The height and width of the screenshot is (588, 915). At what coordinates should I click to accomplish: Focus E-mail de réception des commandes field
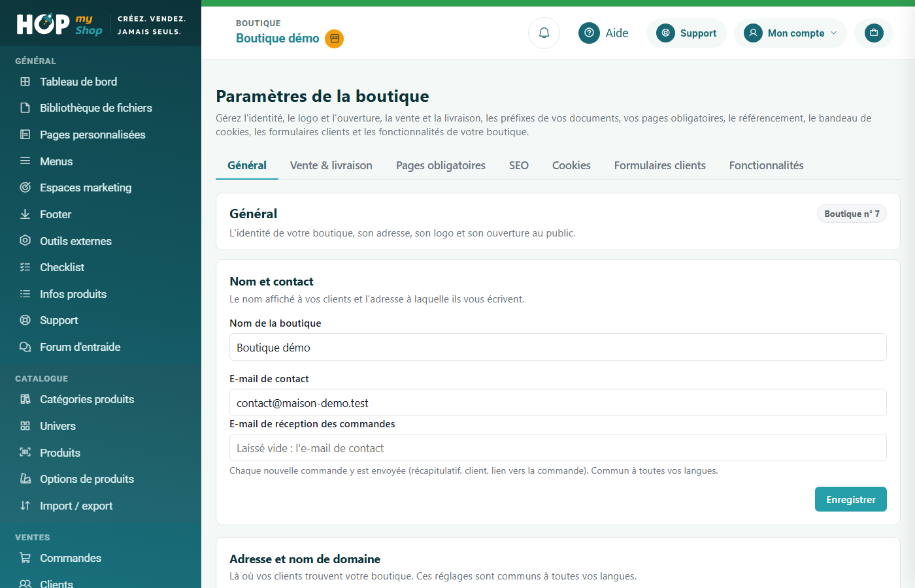point(558,448)
